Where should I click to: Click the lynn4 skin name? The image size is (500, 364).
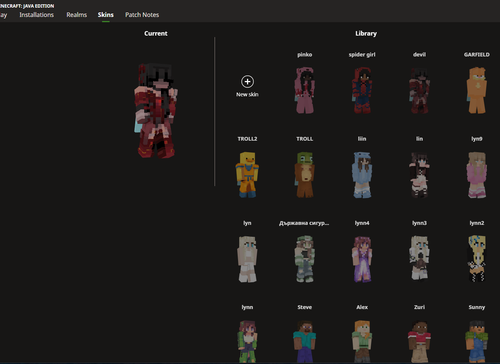tap(362, 223)
